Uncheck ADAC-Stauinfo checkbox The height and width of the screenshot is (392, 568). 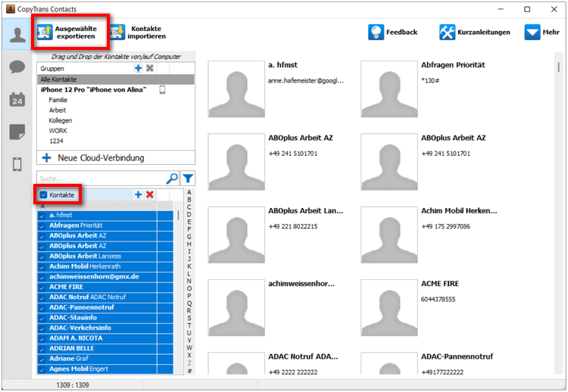point(42,318)
